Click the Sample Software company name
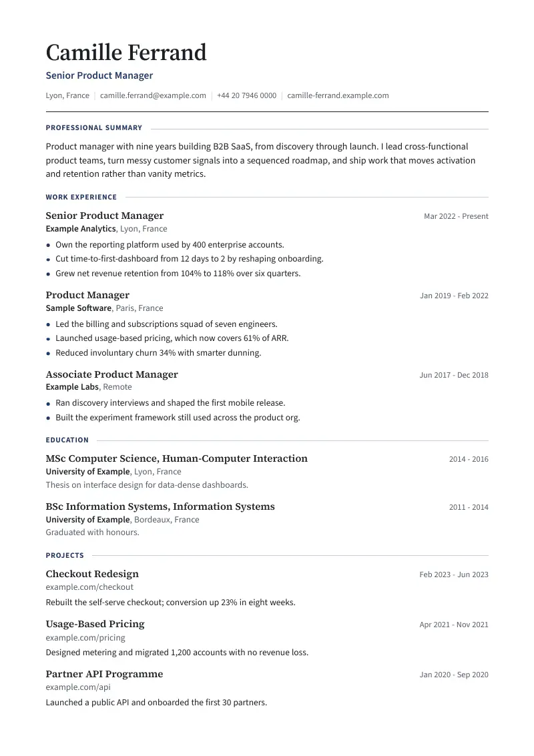Screen dimensions: 534x756 coord(79,308)
